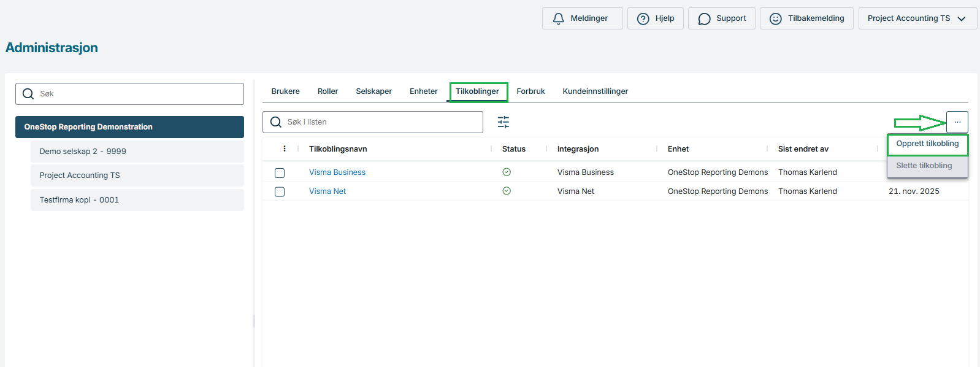This screenshot has width=980, height=367.
Task: Select the Visma Business row checkbox
Action: pos(280,173)
